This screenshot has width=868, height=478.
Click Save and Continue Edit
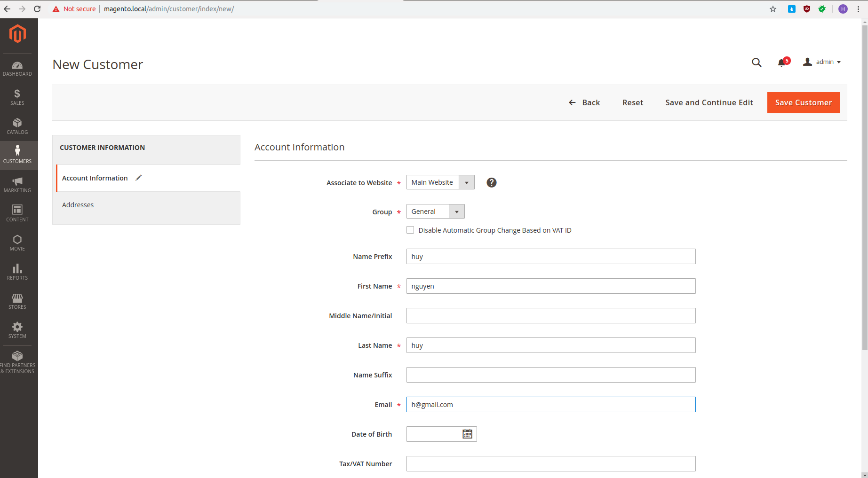709,102
